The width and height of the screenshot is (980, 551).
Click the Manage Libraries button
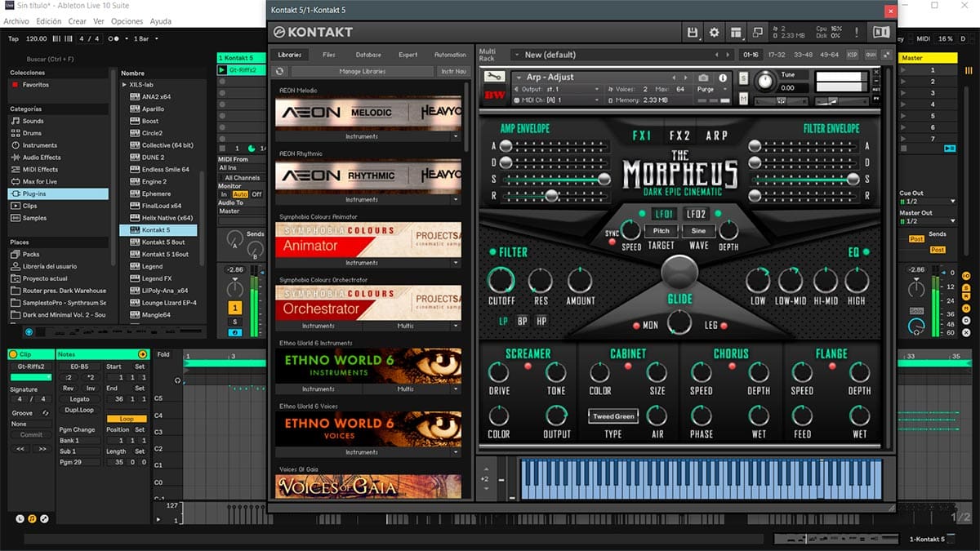(x=362, y=72)
